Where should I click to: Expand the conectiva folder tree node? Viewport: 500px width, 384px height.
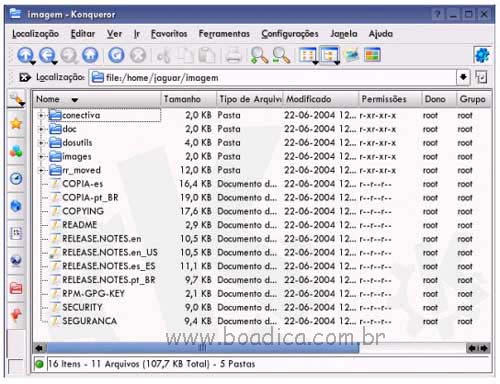click(x=41, y=115)
